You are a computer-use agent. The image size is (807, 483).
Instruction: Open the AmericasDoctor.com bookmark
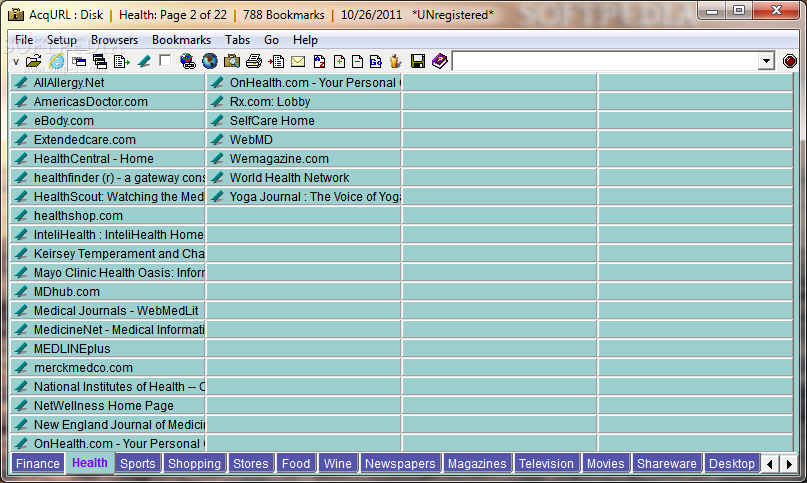point(107,101)
